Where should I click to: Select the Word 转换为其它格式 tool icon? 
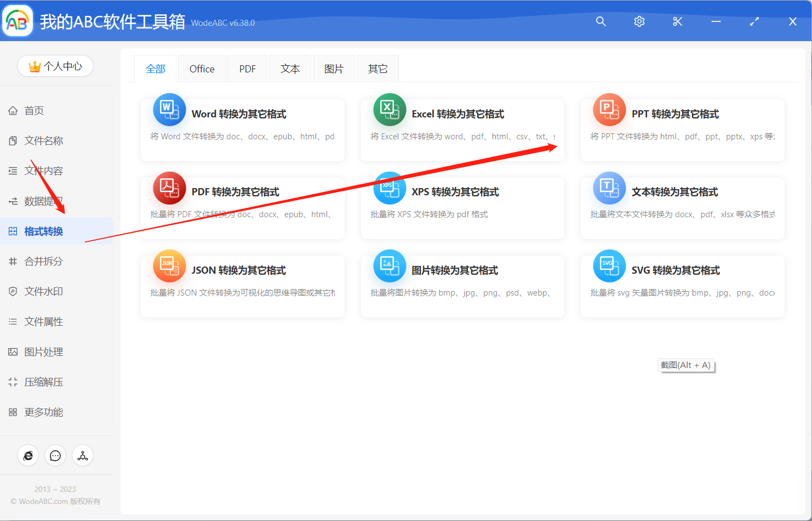[169, 109]
